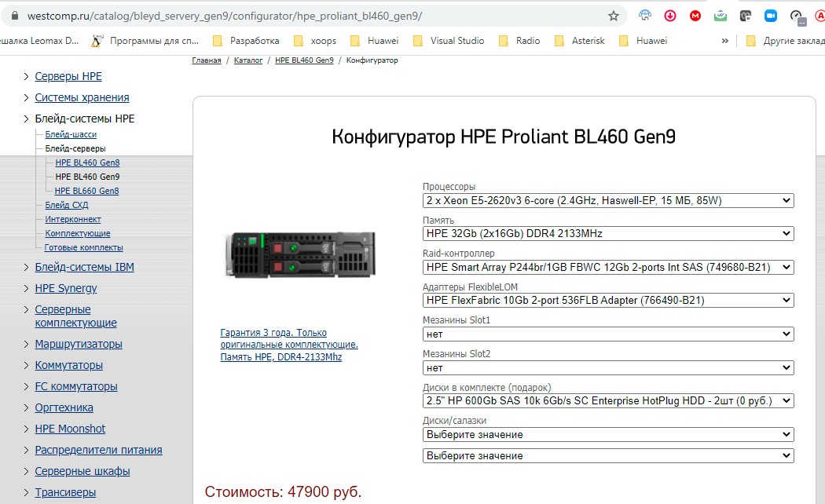This screenshot has width=825, height=504.
Task: Click the lock icon in the address bar
Action: tap(15, 16)
